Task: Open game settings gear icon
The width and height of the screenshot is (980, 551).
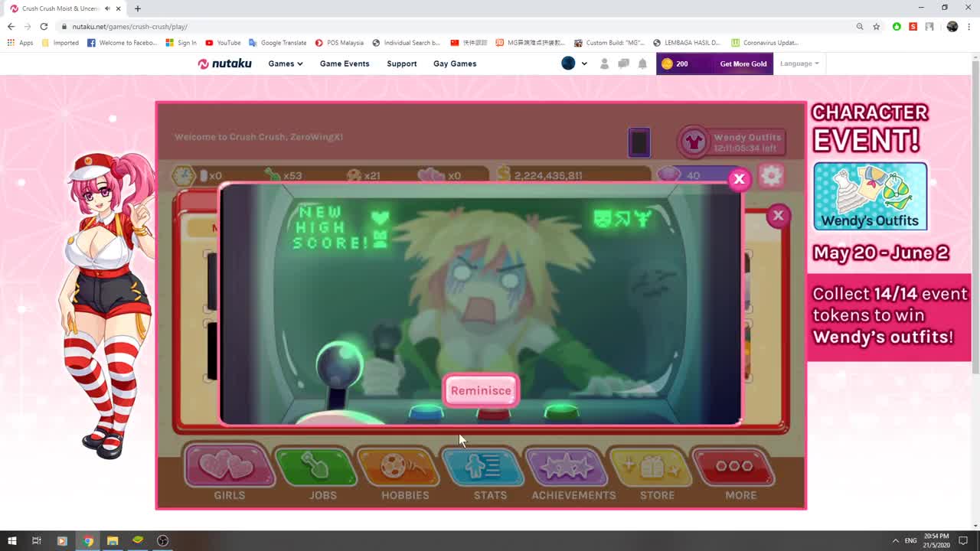Action: tap(771, 176)
